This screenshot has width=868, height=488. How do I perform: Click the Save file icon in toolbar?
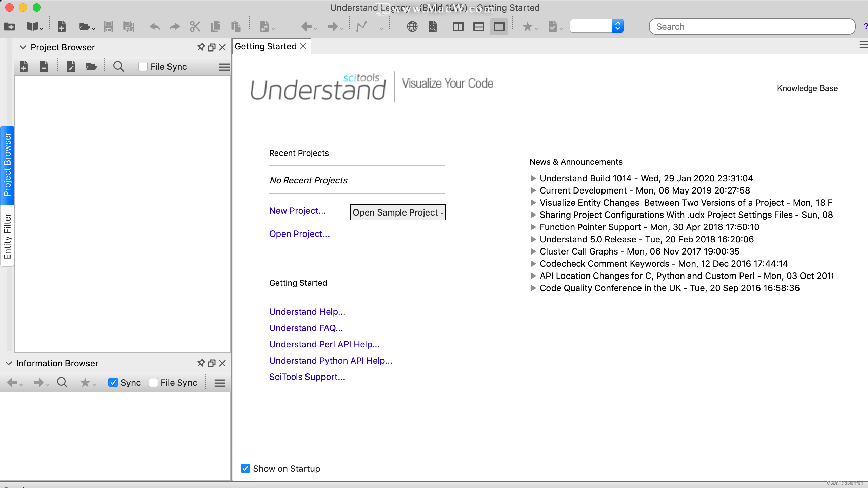pos(108,26)
